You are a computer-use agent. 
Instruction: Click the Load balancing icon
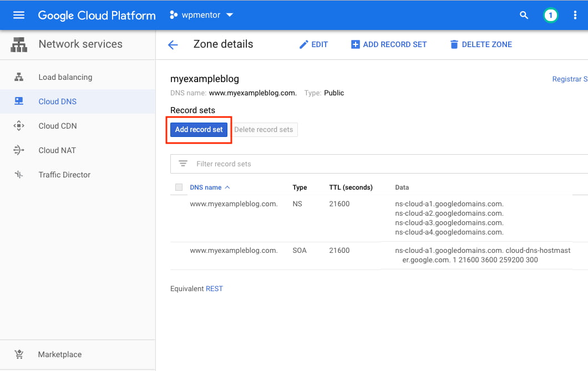coord(19,77)
